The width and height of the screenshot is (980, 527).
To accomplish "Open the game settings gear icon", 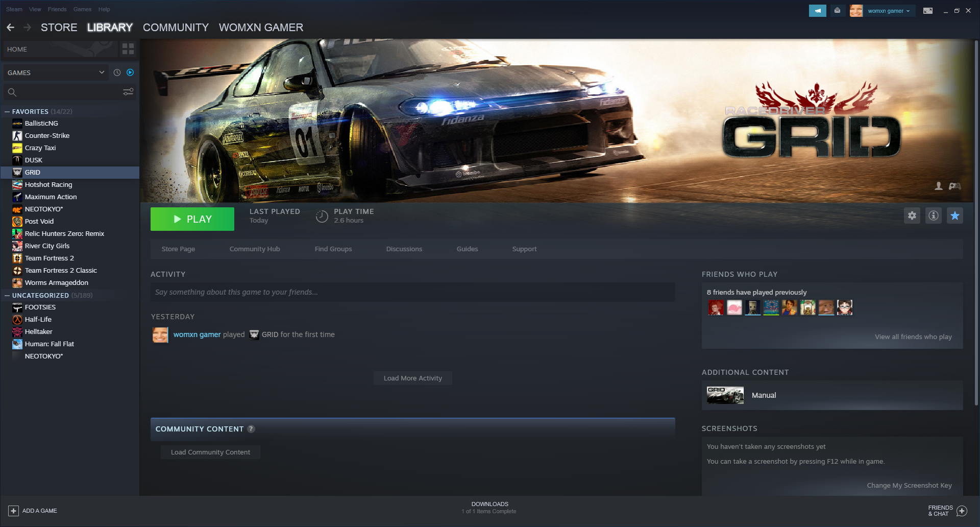I will pyautogui.click(x=912, y=215).
